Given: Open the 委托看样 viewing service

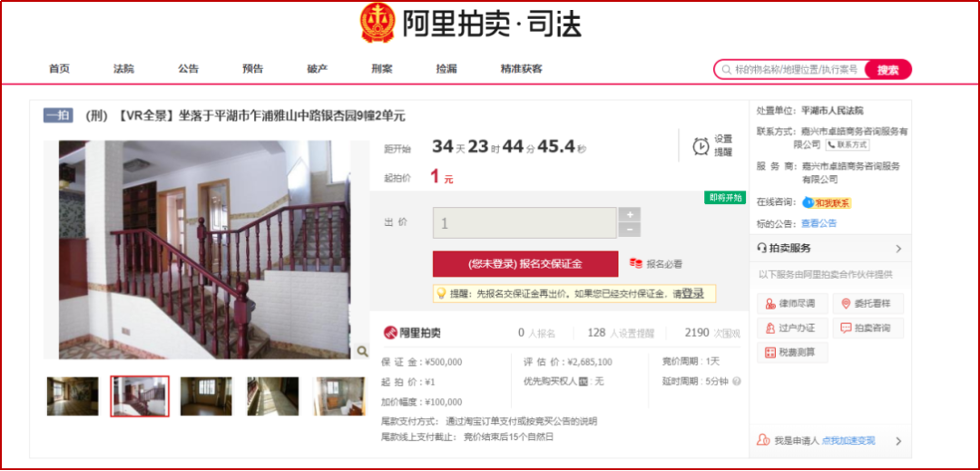Looking at the screenshot, I should 867,304.
